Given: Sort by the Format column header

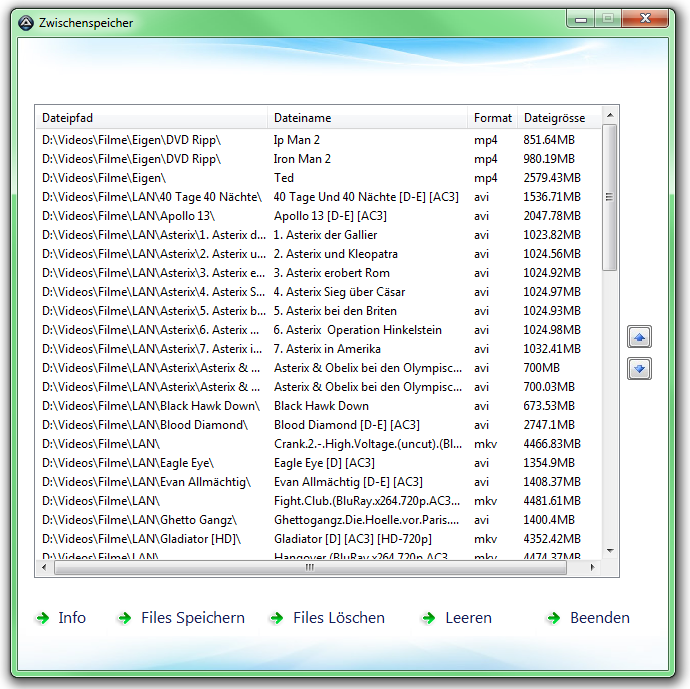Looking at the screenshot, I should click(492, 118).
